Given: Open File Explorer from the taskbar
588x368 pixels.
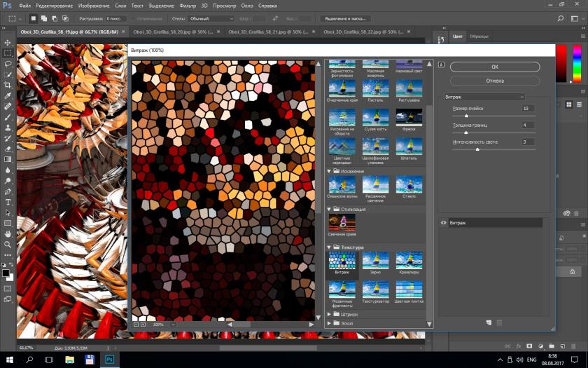Looking at the screenshot, I should tap(69, 360).
